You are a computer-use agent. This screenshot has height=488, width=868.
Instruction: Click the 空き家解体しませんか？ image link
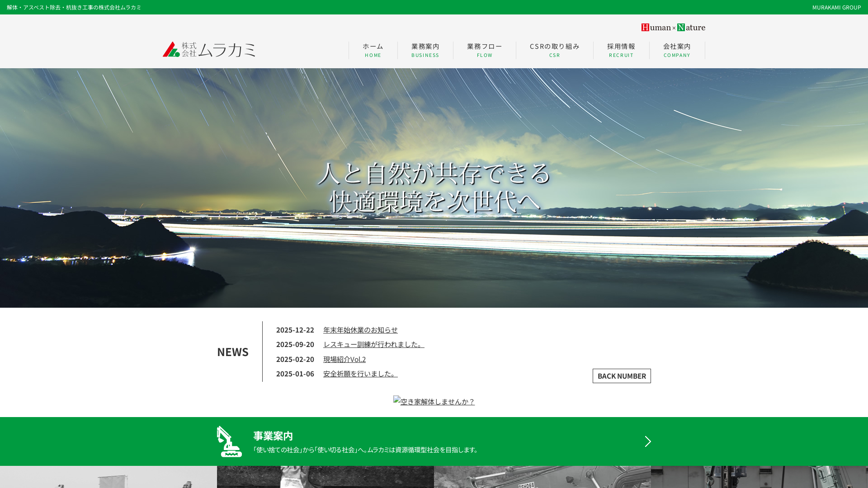click(x=434, y=401)
